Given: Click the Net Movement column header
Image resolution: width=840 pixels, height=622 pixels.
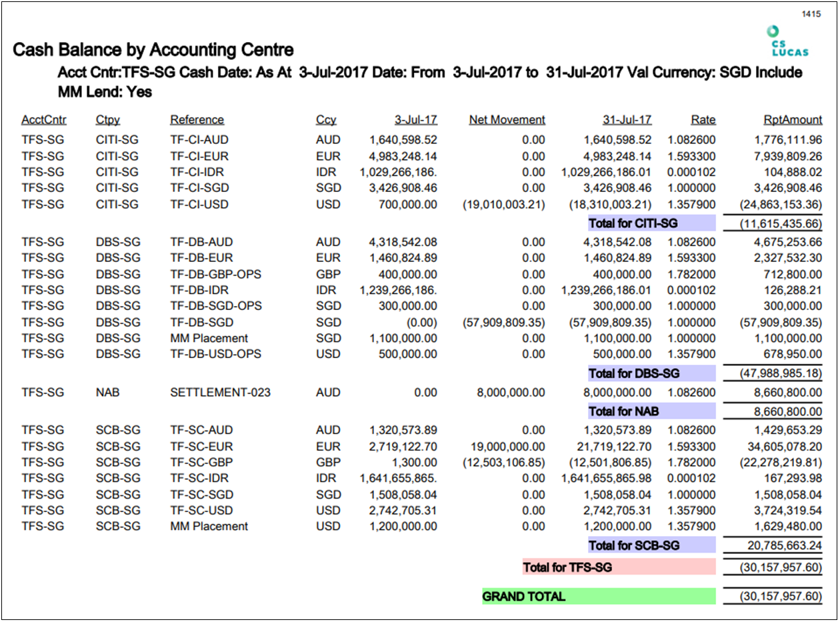Looking at the screenshot, I should [x=507, y=120].
